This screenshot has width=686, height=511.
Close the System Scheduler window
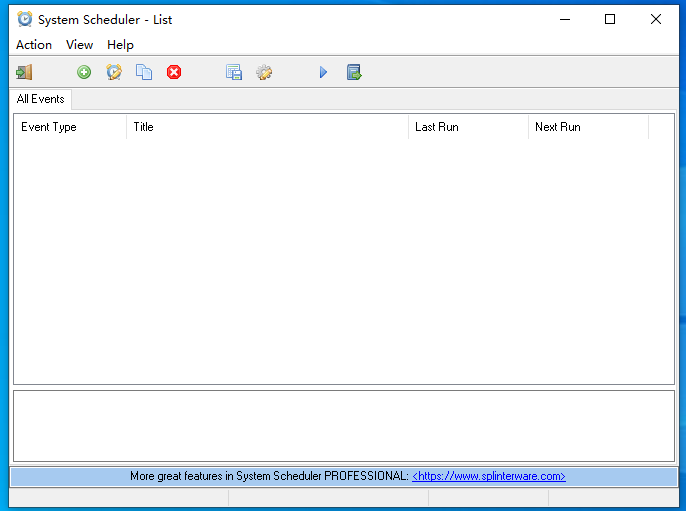655,19
